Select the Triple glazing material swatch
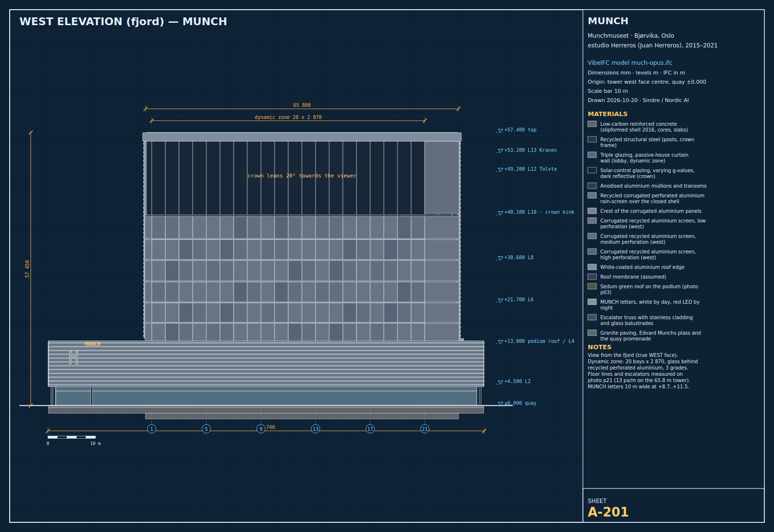This screenshot has width=774, height=532. 592,155
